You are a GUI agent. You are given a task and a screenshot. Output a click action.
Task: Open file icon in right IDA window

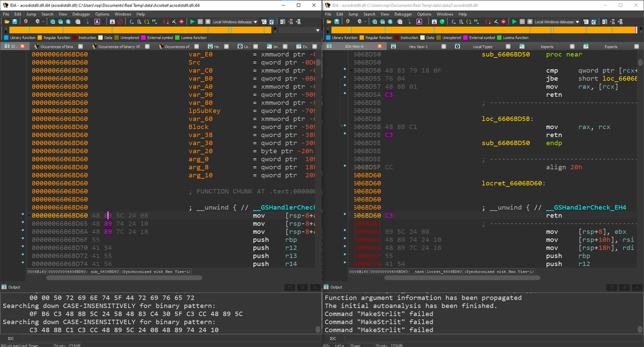click(x=328, y=22)
